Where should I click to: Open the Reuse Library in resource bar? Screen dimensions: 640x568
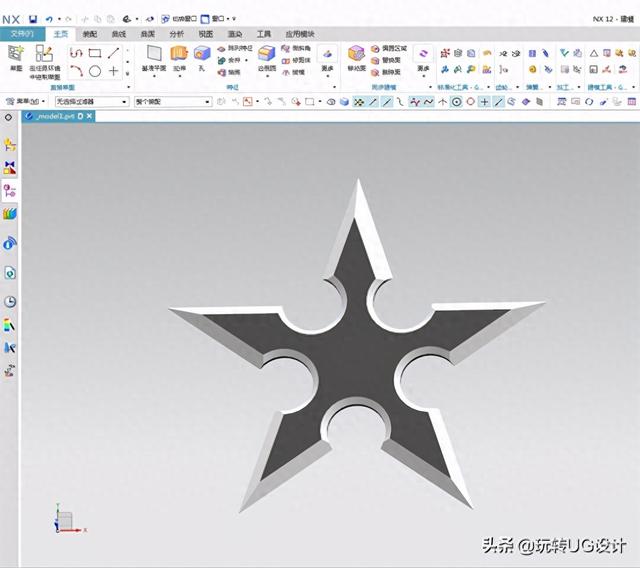pos(9,214)
